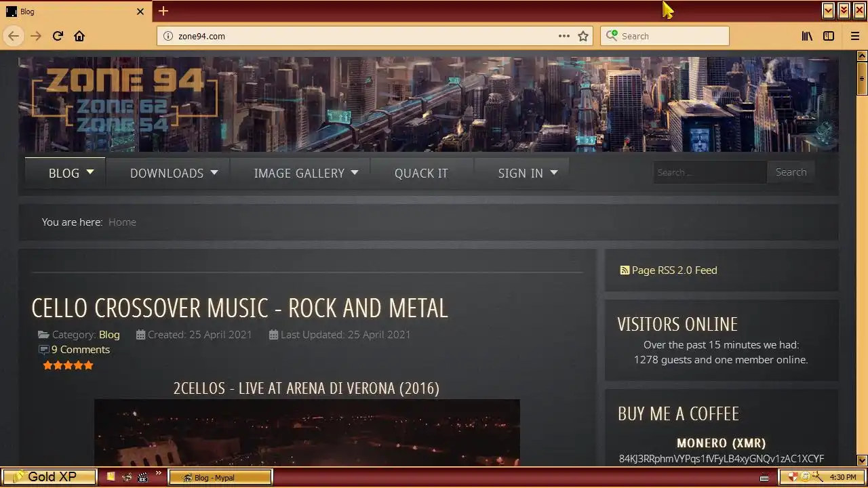
Task: Click the taskbar clock showing 4:30 PM
Action: [843, 477]
